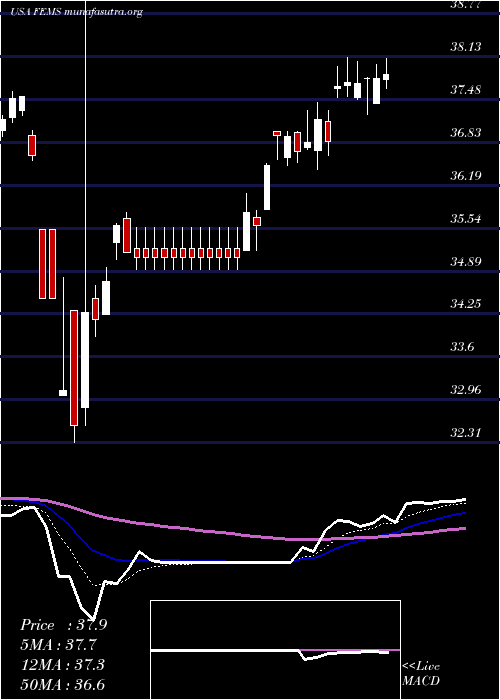Select the last white candlestick near 37.7

(386, 77)
